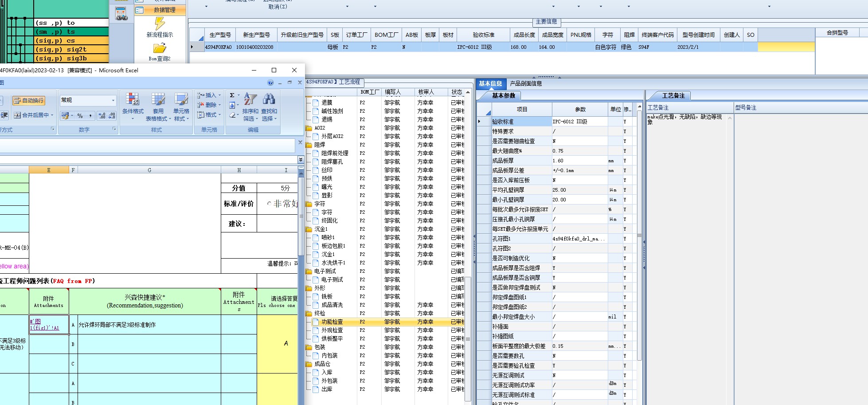
Task: Select the 字符 folder node
Action: 319,204
